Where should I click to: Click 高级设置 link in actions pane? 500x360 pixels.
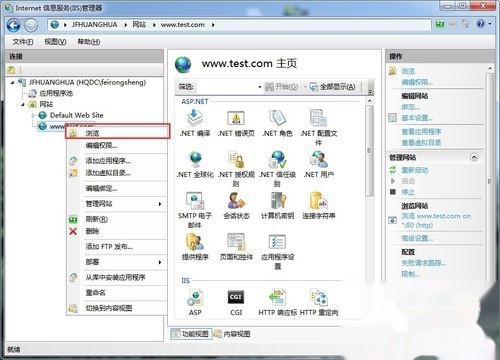click(417, 238)
